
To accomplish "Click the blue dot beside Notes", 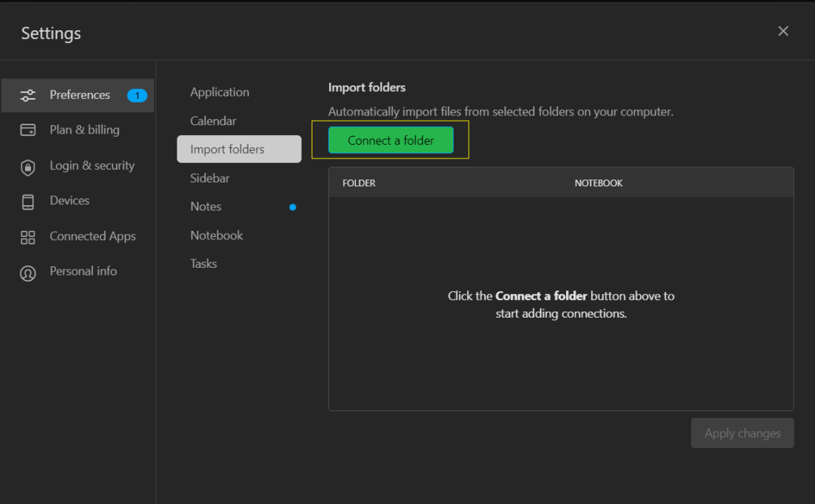I will [x=293, y=207].
